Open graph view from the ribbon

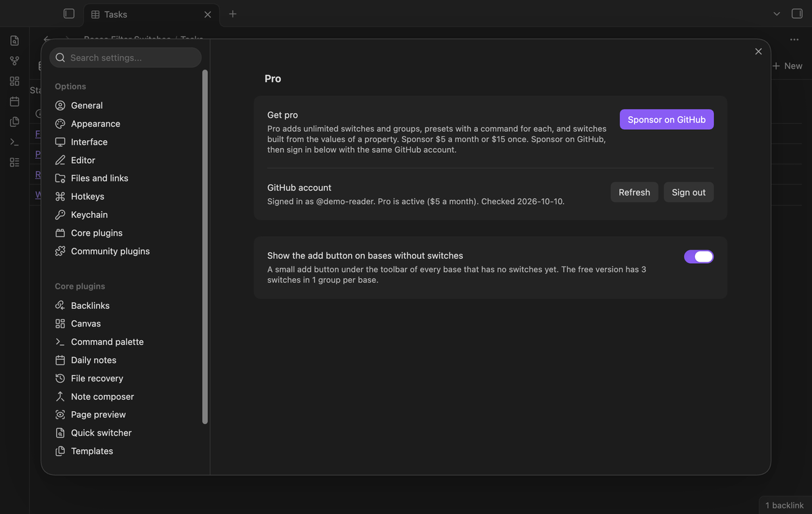coord(15,61)
